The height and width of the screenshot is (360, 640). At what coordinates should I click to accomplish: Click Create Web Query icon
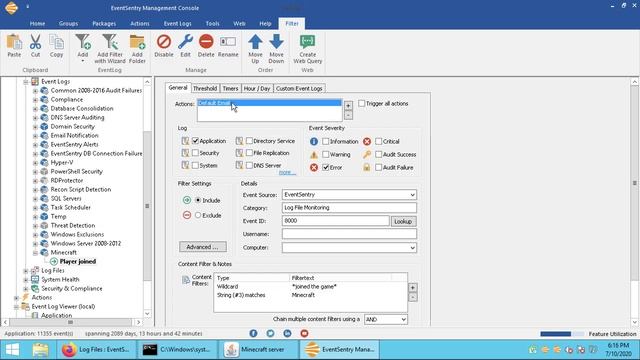(x=308, y=42)
